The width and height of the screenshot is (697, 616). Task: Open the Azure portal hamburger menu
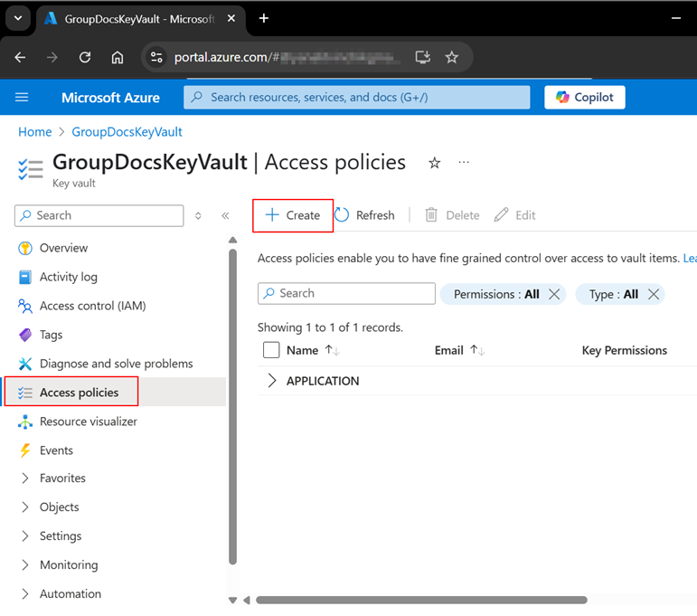click(22, 98)
